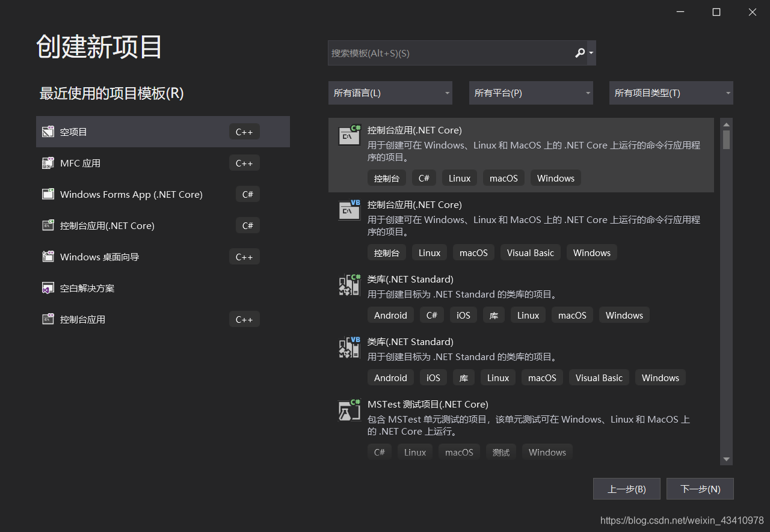Select recent Windows Forms App (.NET Core)
This screenshot has width=770, height=532.
tap(163, 194)
